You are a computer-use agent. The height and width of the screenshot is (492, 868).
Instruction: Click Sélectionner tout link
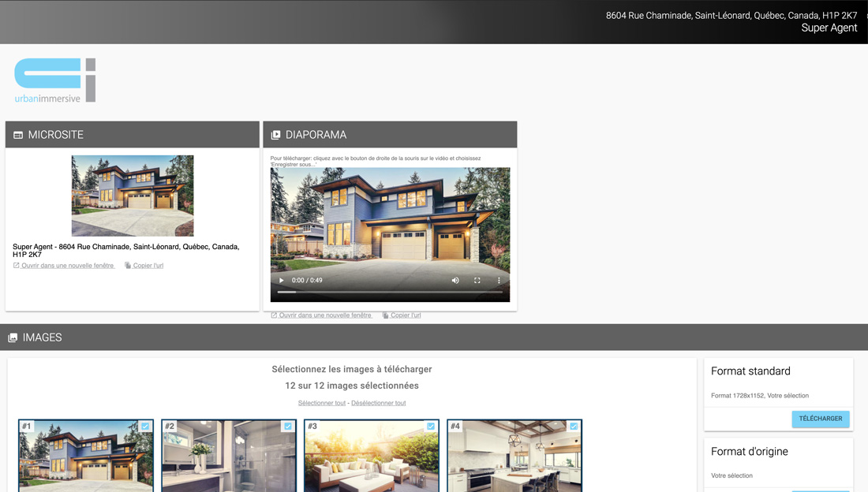pos(322,403)
